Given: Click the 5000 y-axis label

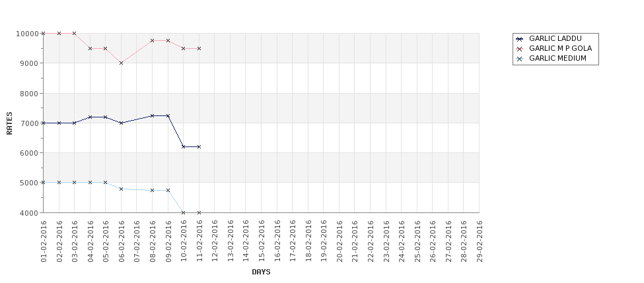Looking at the screenshot, I should pos(29,183).
